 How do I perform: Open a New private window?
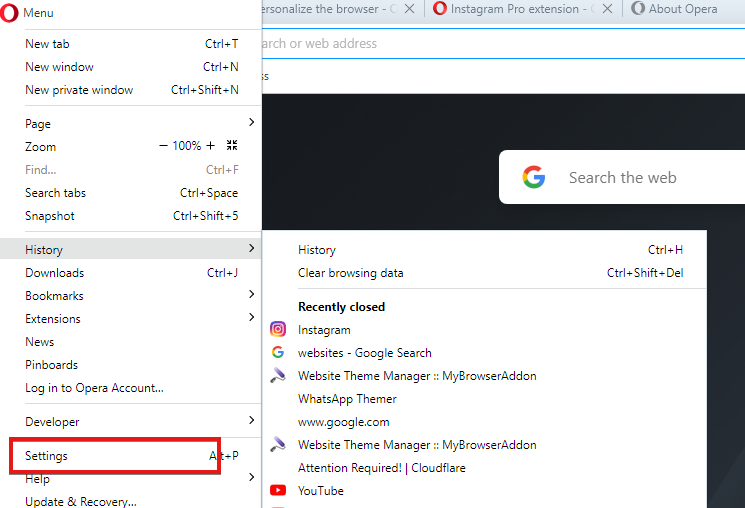pos(131,90)
